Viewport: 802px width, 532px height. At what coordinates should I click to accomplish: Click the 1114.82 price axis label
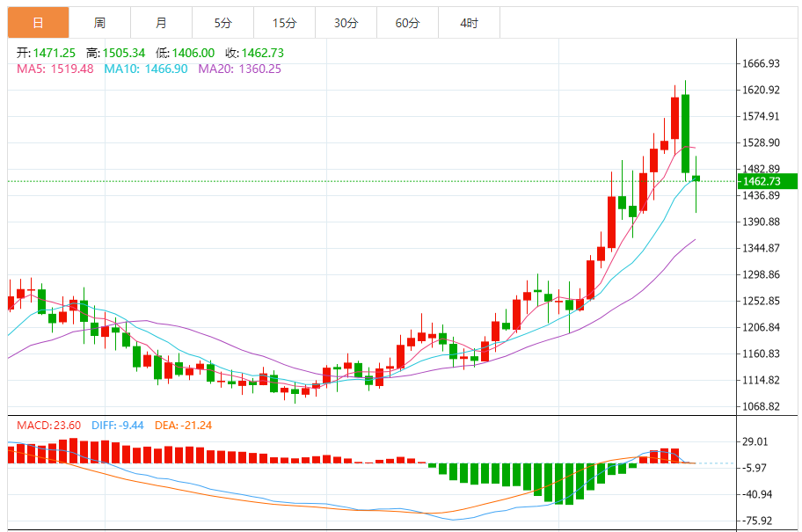(761, 380)
